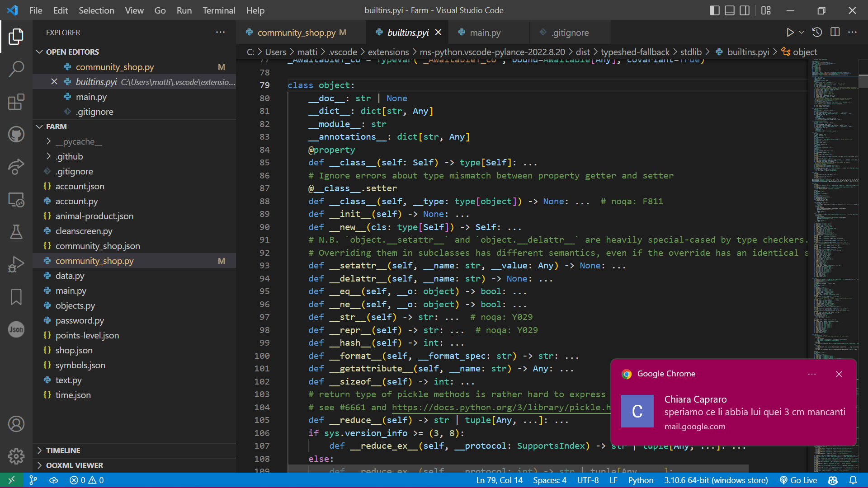Switch to the main.py tab

(485, 33)
